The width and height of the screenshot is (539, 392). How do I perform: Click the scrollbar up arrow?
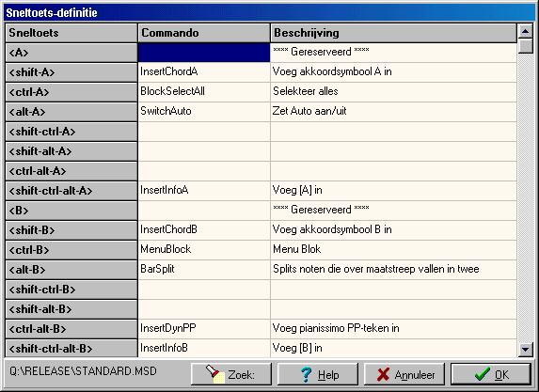(x=525, y=32)
